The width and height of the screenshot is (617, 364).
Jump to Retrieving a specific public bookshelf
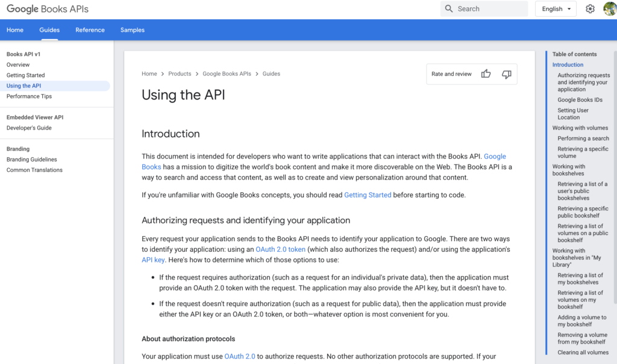(x=583, y=212)
